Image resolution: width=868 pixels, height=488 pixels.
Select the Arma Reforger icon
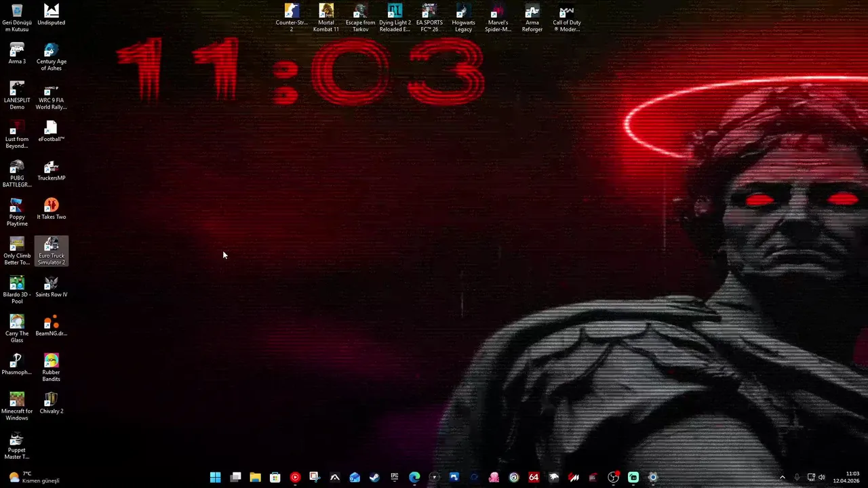532,18
